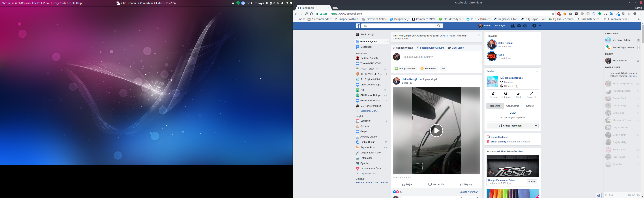Open the Hikayeler options dots
The height and width of the screenshot is (198, 644).
(536, 36)
